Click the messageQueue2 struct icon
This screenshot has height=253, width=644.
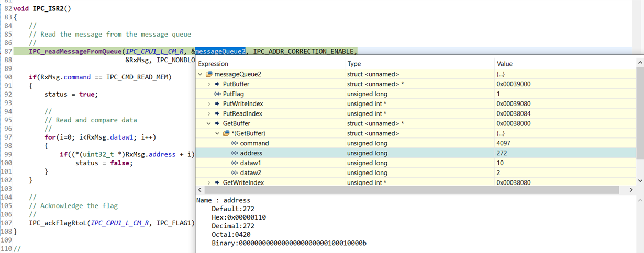(209, 74)
